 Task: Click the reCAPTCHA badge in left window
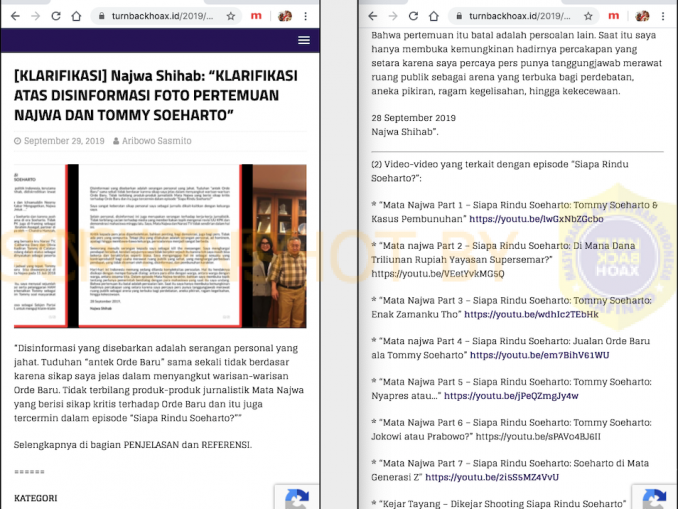297,497
